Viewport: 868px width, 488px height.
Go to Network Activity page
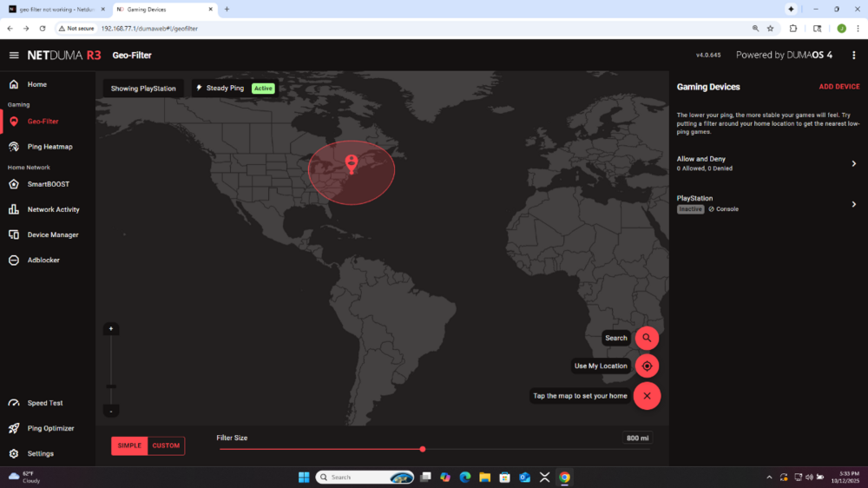[53, 209]
